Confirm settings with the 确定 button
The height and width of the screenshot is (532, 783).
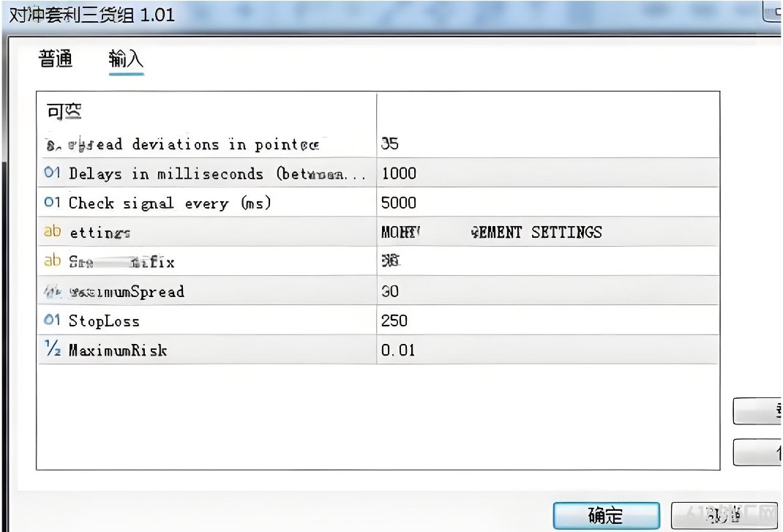click(606, 515)
